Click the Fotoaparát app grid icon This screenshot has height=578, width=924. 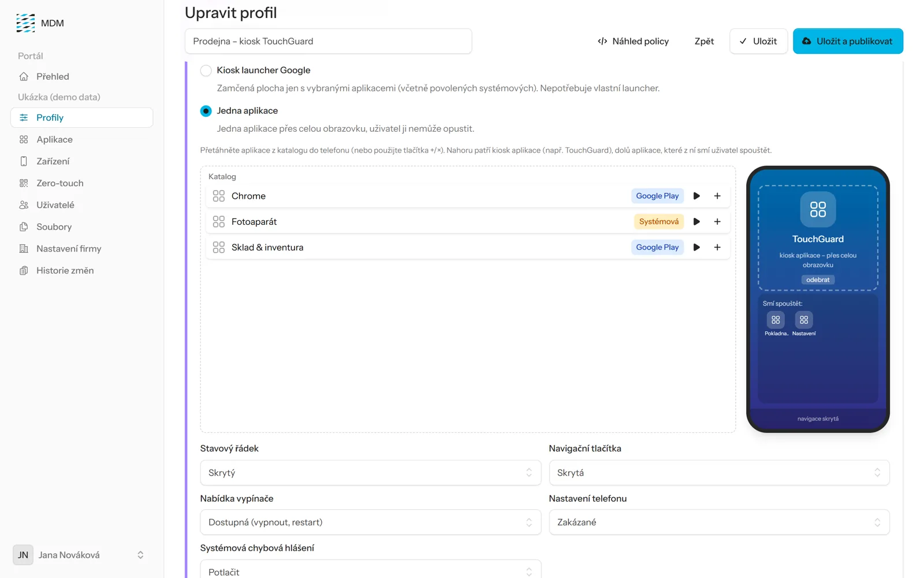(218, 221)
